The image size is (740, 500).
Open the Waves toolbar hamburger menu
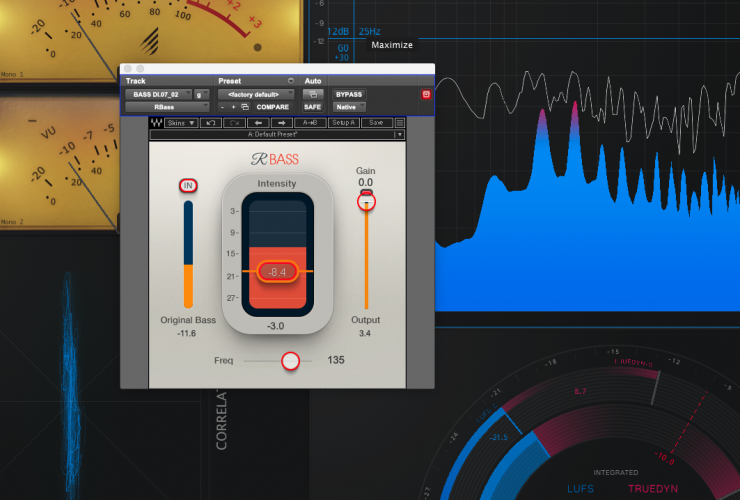click(400, 123)
